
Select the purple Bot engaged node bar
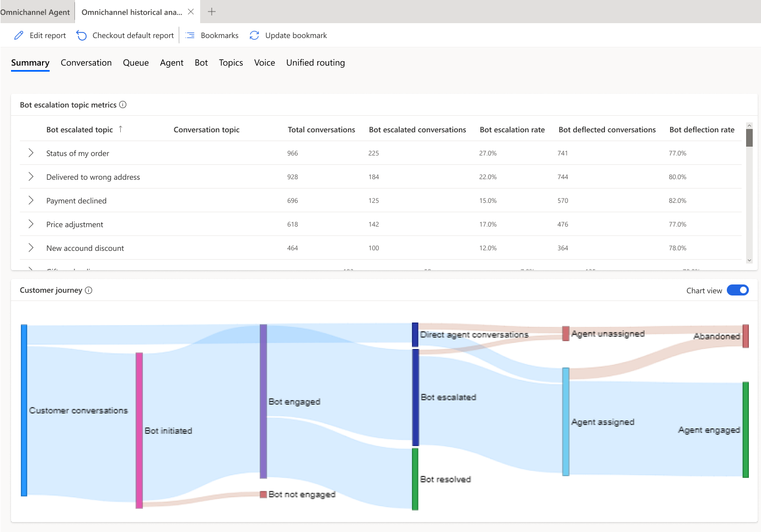coord(264,401)
